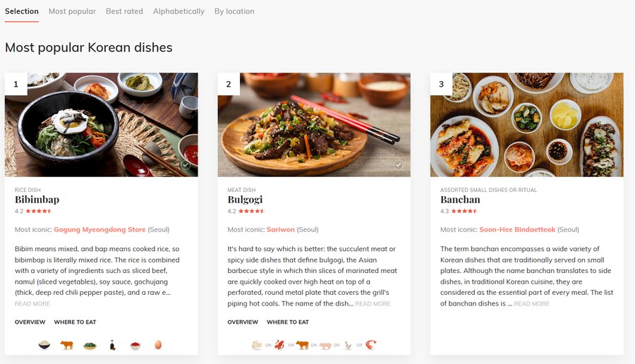Switch to the Most popular tab
This screenshot has height=364, width=635.
click(72, 11)
